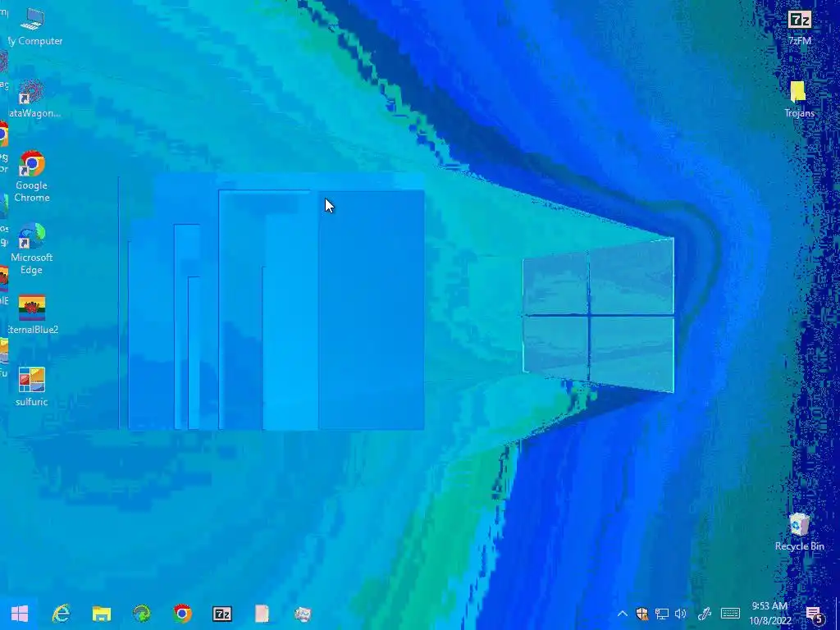The width and height of the screenshot is (840, 630).
Task: Click the last running-app taskbar icon
Action: pyautogui.click(x=303, y=614)
